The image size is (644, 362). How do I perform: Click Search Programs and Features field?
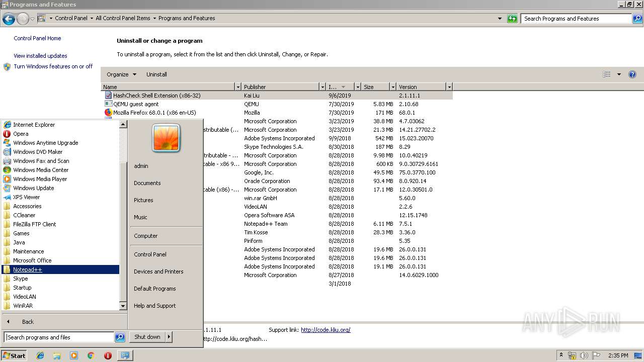(576, 19)
